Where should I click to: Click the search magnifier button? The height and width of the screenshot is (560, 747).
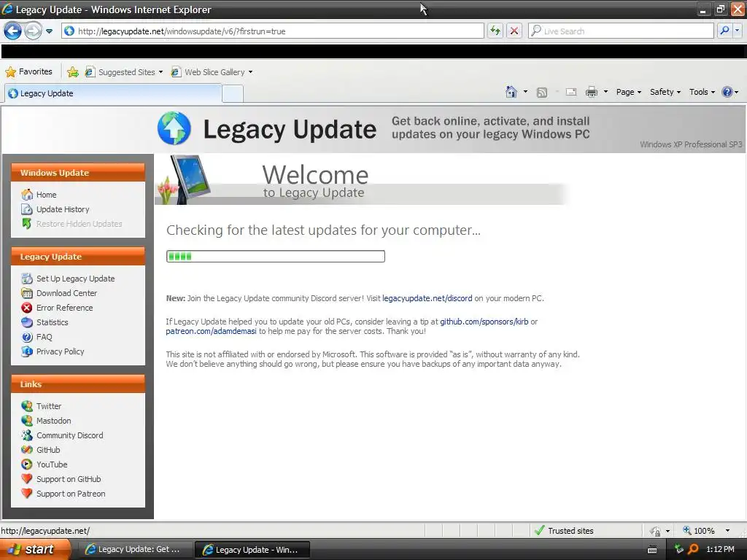[724, 31]
